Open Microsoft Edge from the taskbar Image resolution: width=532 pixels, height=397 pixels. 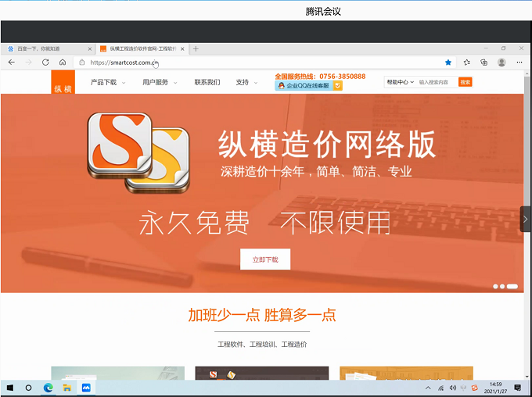(x=48, y=388)
